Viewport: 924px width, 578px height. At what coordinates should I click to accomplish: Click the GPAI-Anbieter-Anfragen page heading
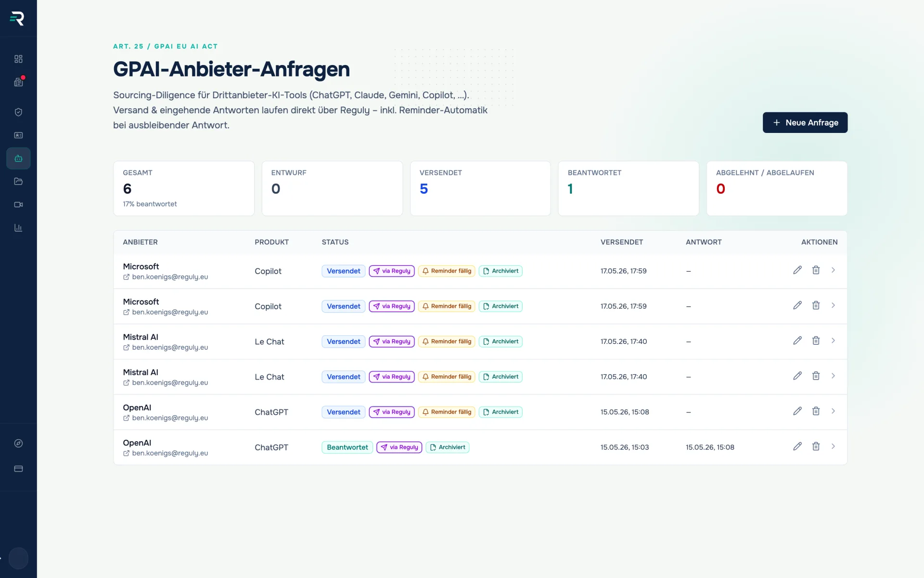[x=231, y=69]
